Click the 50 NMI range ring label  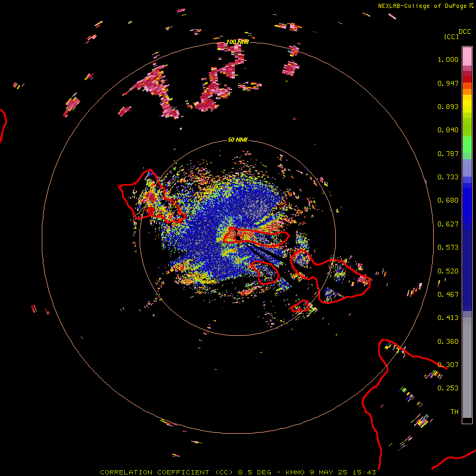[237, 140]
